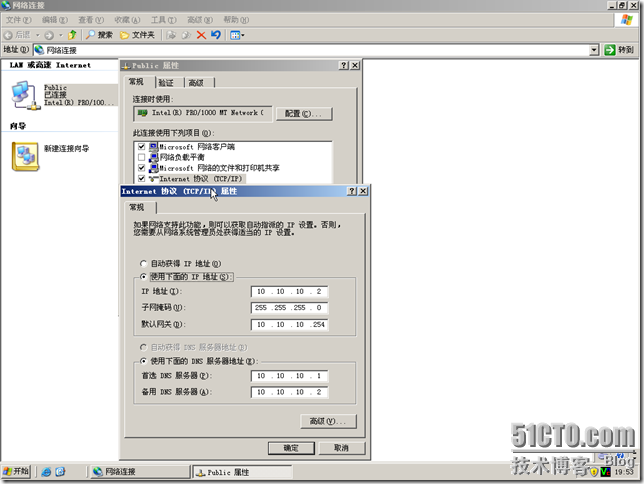
Task: Click second quick launch icon on taskbar
Action: pos(60,472)
